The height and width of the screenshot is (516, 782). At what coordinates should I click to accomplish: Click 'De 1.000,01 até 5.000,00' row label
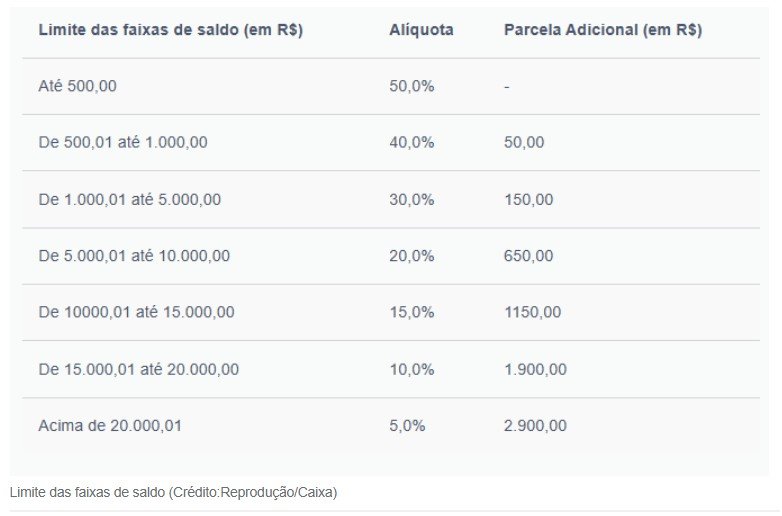(x=130, y=199)
